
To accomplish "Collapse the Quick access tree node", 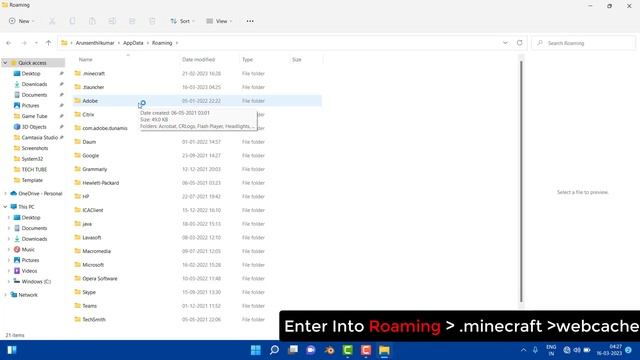I will click(5, 63).
